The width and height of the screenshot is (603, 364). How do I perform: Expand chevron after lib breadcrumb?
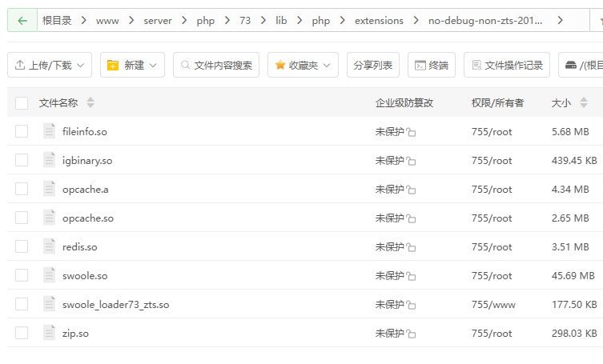point(299,20)
